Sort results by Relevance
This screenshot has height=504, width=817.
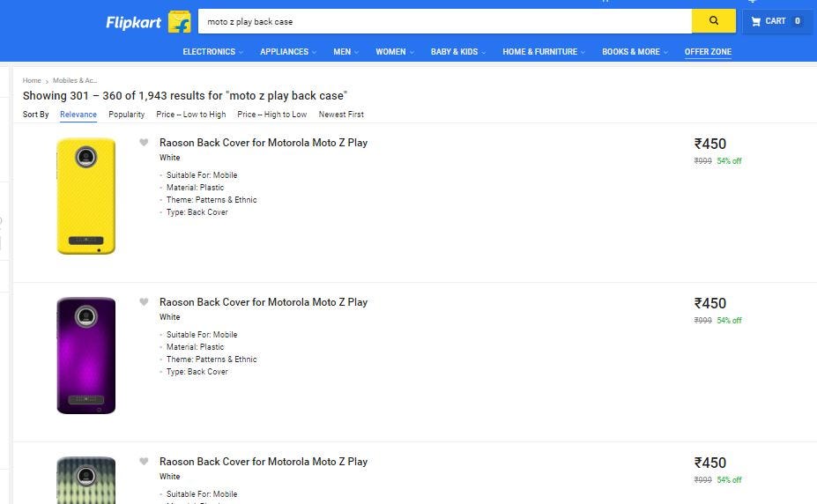click(78, 114)
